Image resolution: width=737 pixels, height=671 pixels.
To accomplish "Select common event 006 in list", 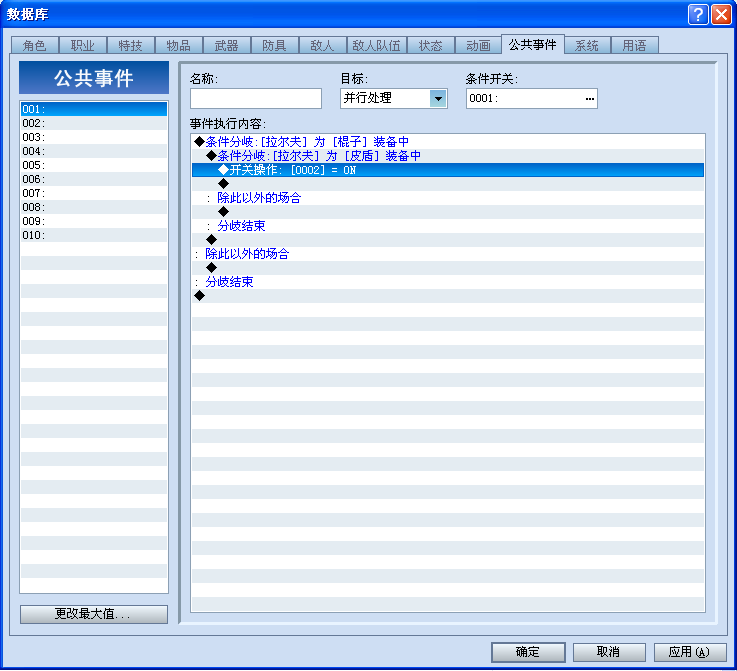I will pyautogui.click(x=94, y=179).
